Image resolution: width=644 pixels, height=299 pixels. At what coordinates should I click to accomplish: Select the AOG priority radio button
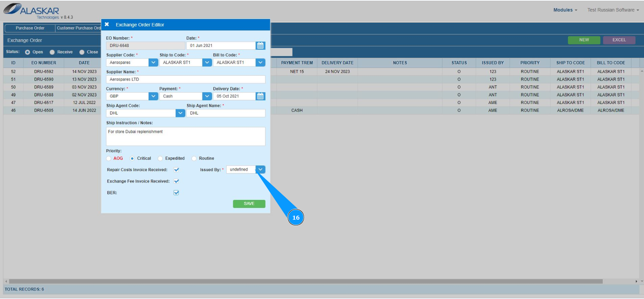pyautogui.click(x=108, y=159)
